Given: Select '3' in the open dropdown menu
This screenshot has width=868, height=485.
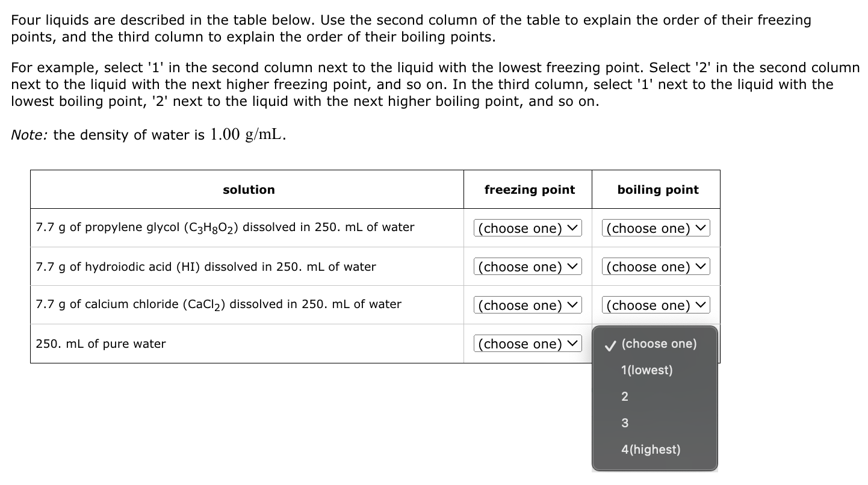Looking at the screenshot, I should coord(624,423).
